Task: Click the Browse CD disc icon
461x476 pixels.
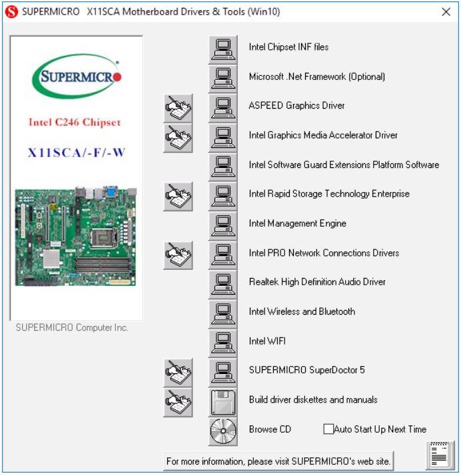Action: 223,432
